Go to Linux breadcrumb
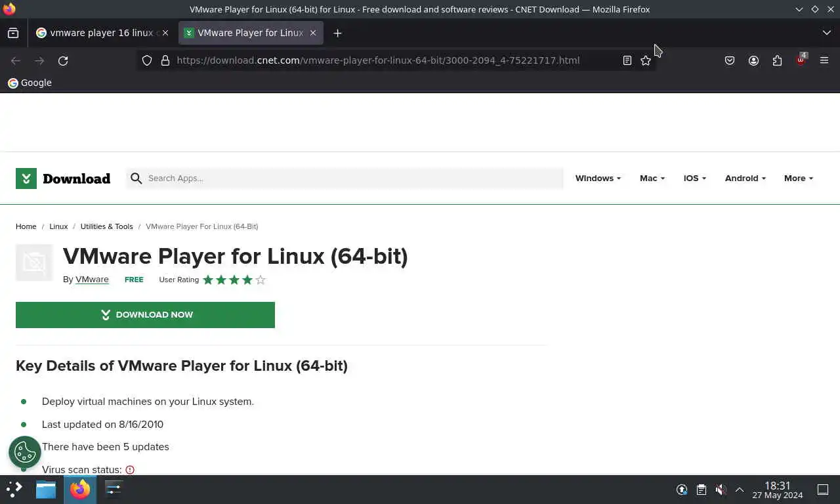Screen dimensions: 840x504 (x=58, y=226)
